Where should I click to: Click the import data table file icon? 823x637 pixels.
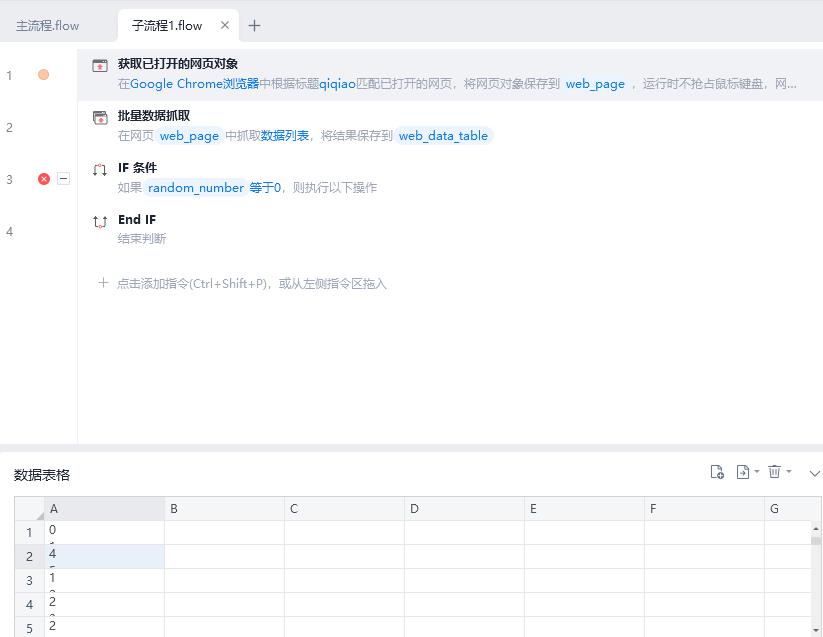coord(743,472)
